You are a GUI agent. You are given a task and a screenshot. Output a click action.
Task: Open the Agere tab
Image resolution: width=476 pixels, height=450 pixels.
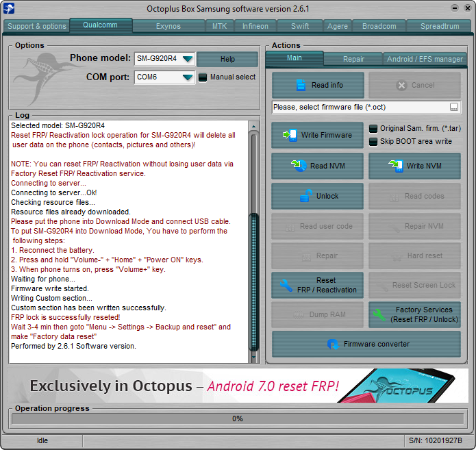tap(338, 27)
